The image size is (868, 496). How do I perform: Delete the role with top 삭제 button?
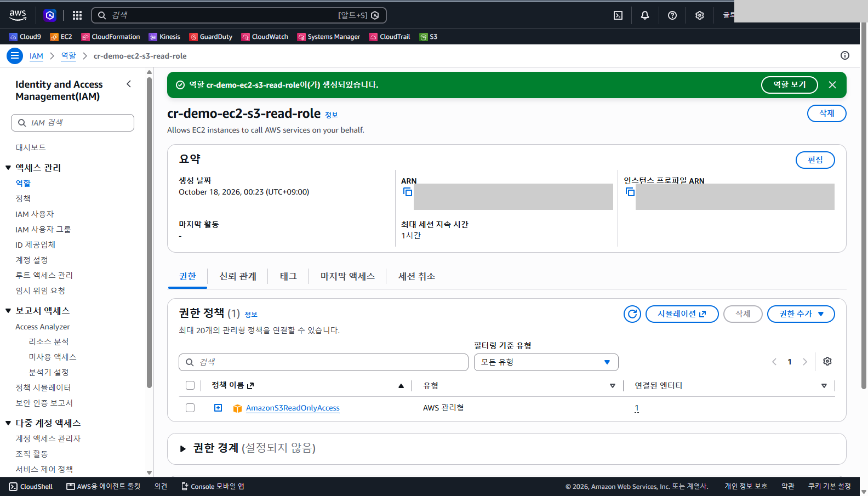(x=827, y=113)
